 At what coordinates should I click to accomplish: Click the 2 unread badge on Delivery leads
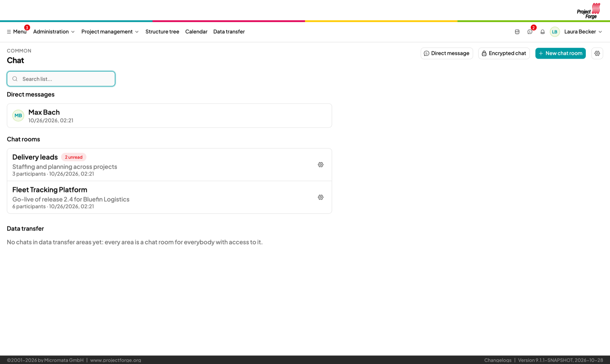[73, 157]
